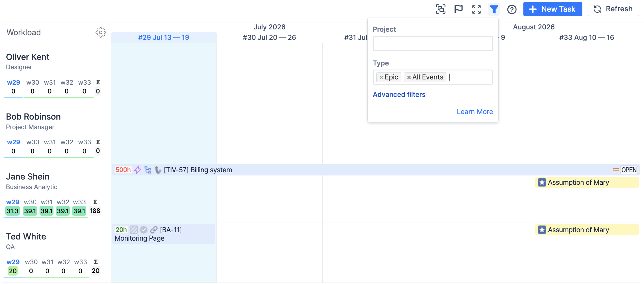The width and height of the screenshot is (644, 284).
Task: Open BA-11 Monitoring Page task
Action: (164, 234)
